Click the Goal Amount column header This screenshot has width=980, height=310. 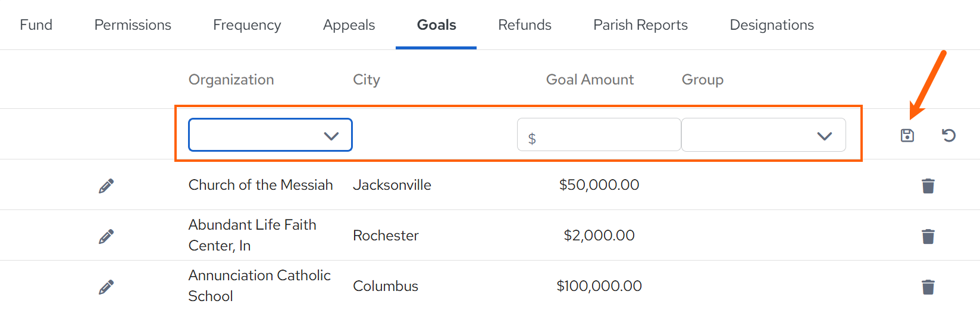coord(590,80)
